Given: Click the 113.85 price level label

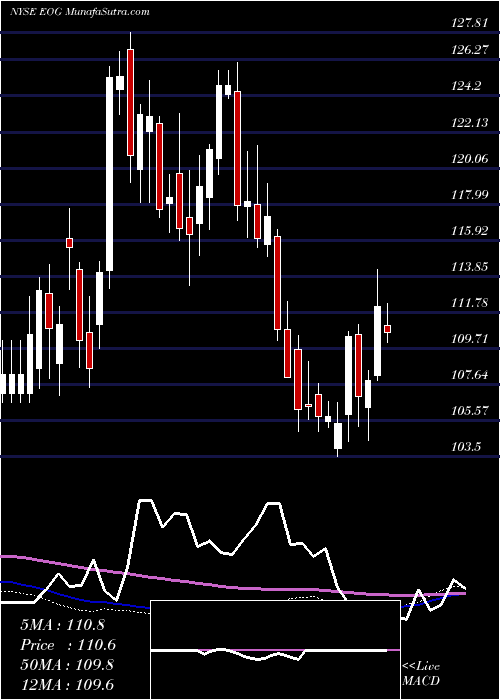Looking at the screenshot, I should pyautogui.click(x=469, y=267).
